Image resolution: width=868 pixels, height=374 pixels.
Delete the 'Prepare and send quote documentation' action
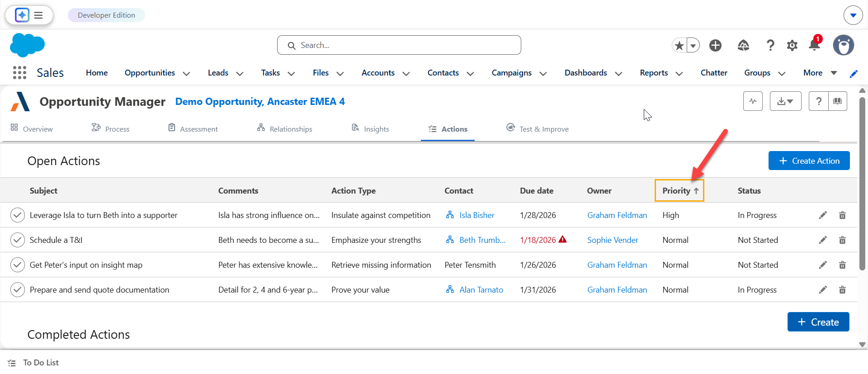(x=842, y=290)
